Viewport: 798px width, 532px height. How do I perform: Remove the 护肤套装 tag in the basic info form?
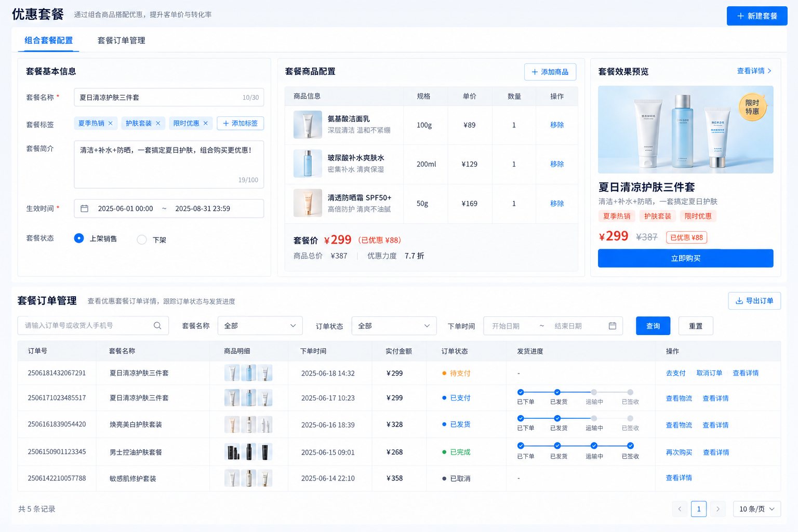pyautogui.click(x=158, y=123)
